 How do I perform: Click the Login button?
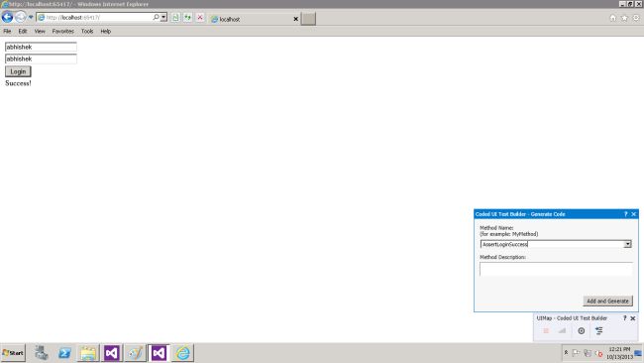[18, 71]
